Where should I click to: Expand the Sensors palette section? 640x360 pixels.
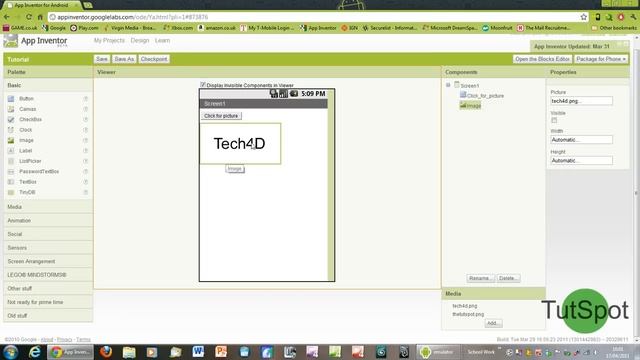(48, 248)
